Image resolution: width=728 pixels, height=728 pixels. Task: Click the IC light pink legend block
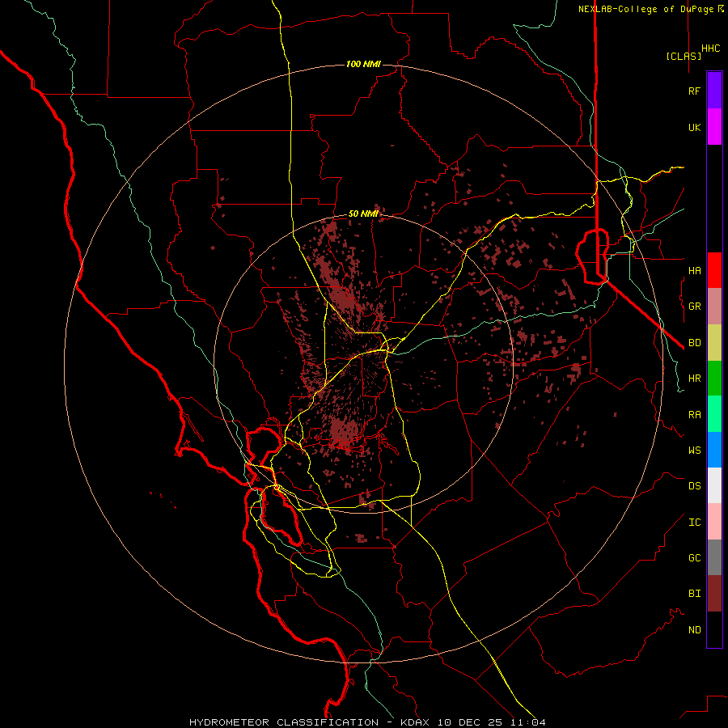click(x=714, y=522)
